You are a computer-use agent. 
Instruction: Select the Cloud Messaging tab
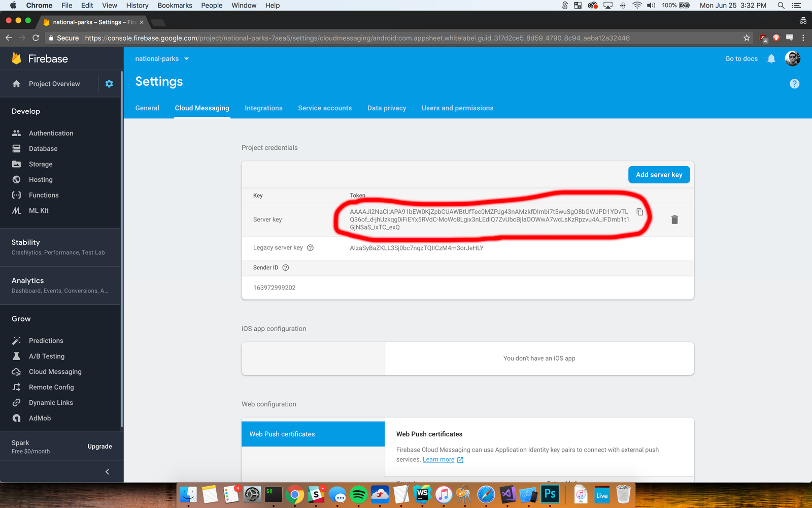tap(202, 108)
